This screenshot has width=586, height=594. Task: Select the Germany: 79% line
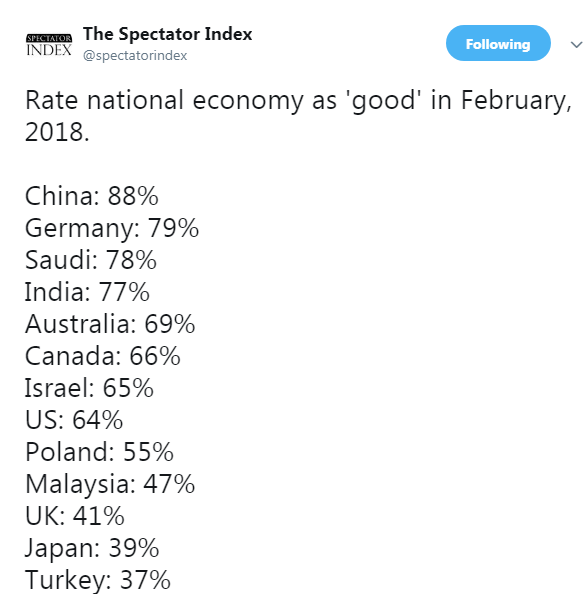[x=112, y=229]
